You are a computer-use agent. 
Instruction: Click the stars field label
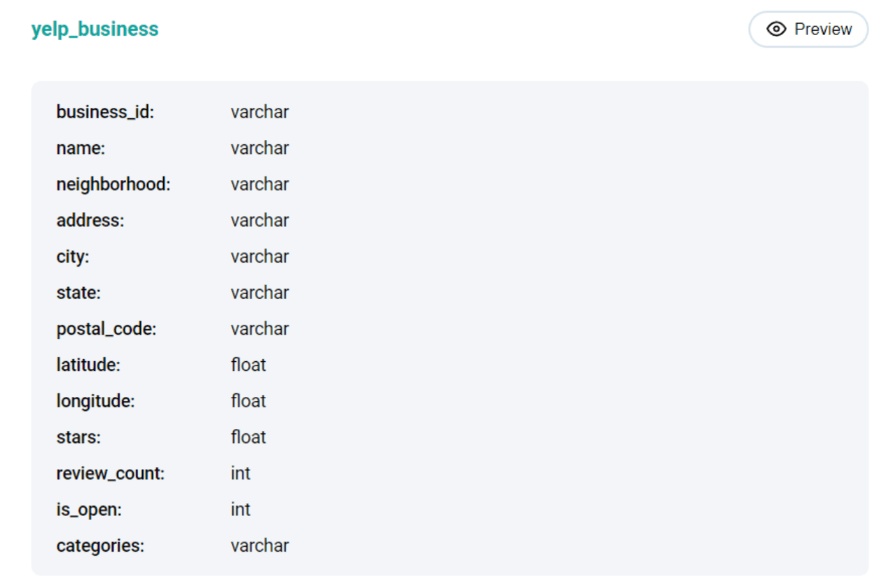coord(78,437)
